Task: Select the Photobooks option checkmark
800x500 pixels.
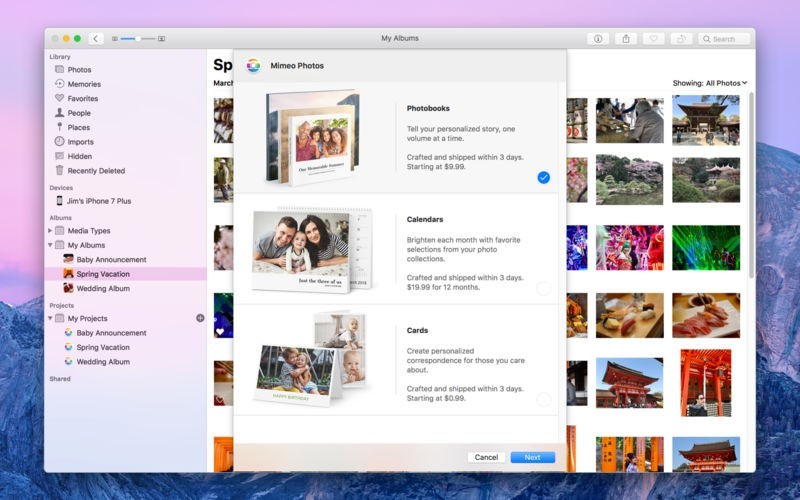Action: pyautogui.click(x=543, y=177)
